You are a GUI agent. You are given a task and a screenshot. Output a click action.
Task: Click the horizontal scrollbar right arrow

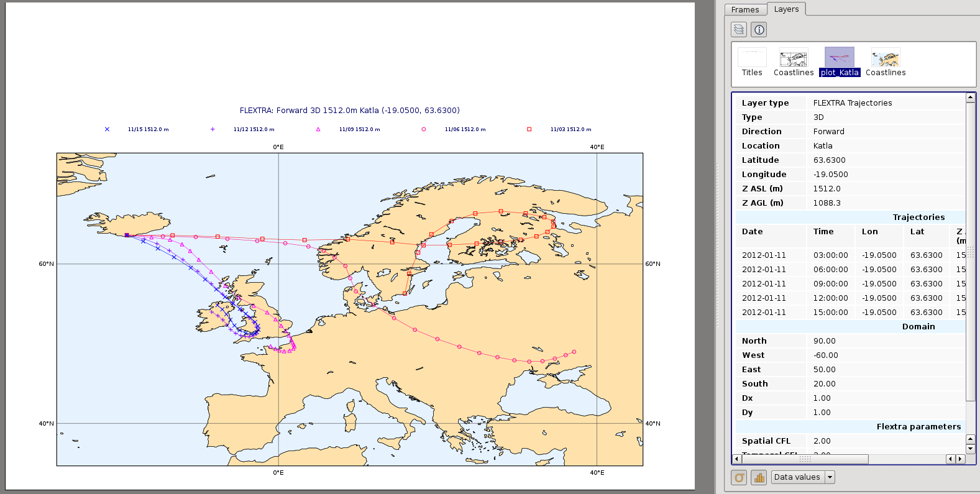[x=960, y=459]
